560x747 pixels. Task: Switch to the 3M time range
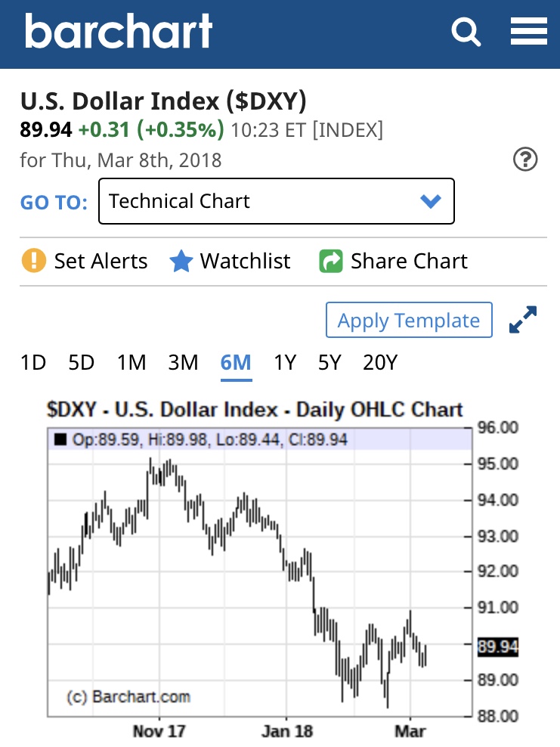(x=183, y=363)
